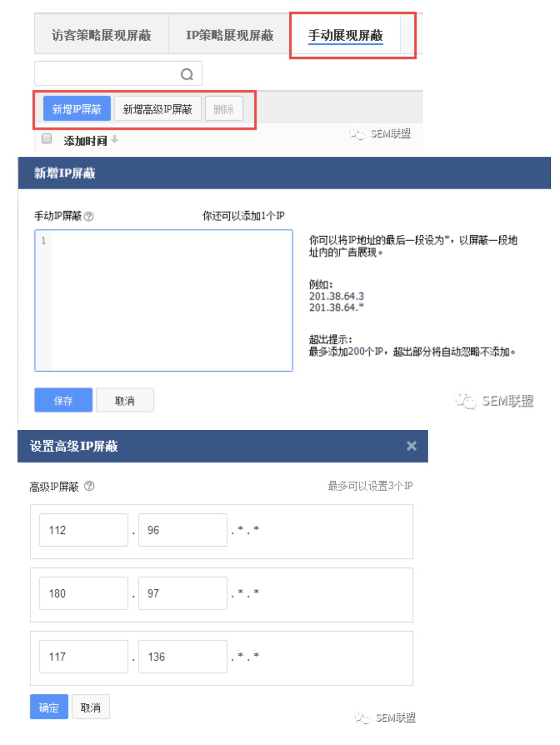Screen dimensions: 560x745
Task: Open the IP策略展现屏蔽 tab
Action: pyautogui.click(x=229, y=35)
